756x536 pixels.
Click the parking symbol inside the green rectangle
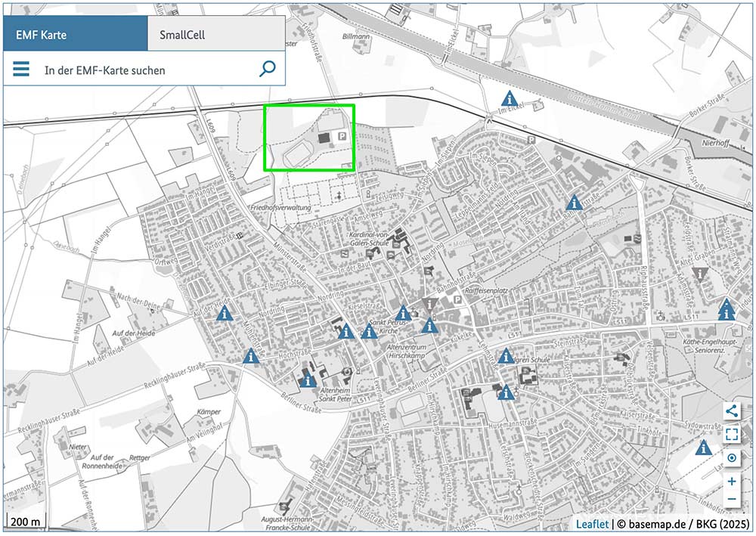(342, 137)
